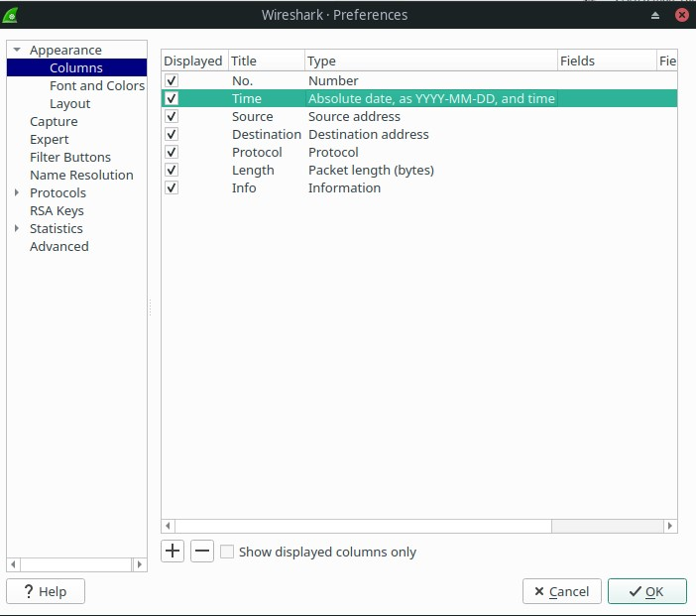This screenshot has width=696, height=616.
Task: Click the keep-above arrow icon in title bar
Action: coord(655,16)
